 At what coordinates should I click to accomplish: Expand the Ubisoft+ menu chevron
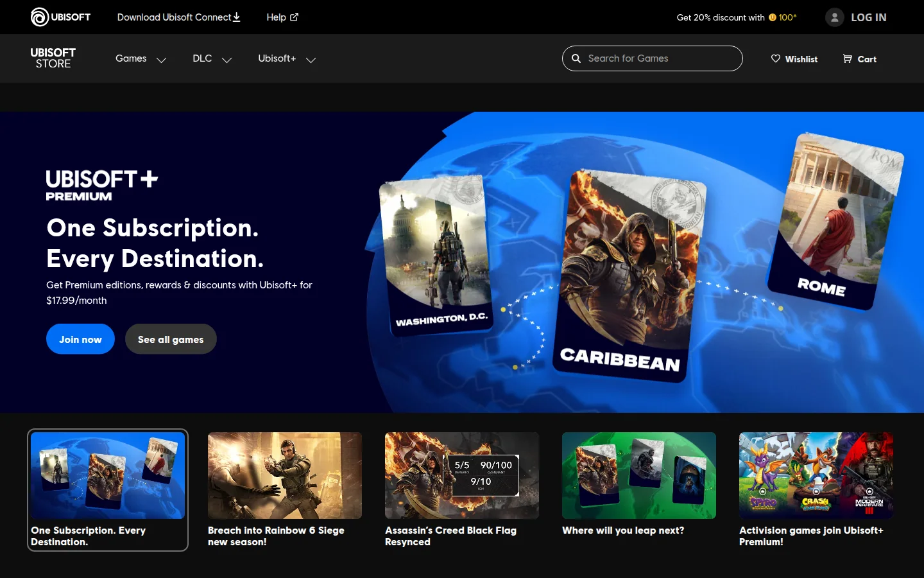click(311, 60)
